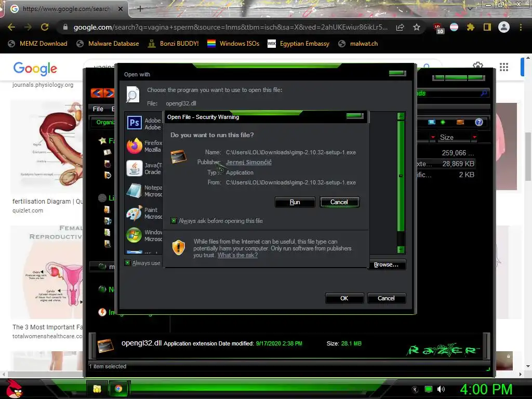Select Java Oracle icon in program list
This screenshot has height=399, width=532.
click(x=135, y=168)
